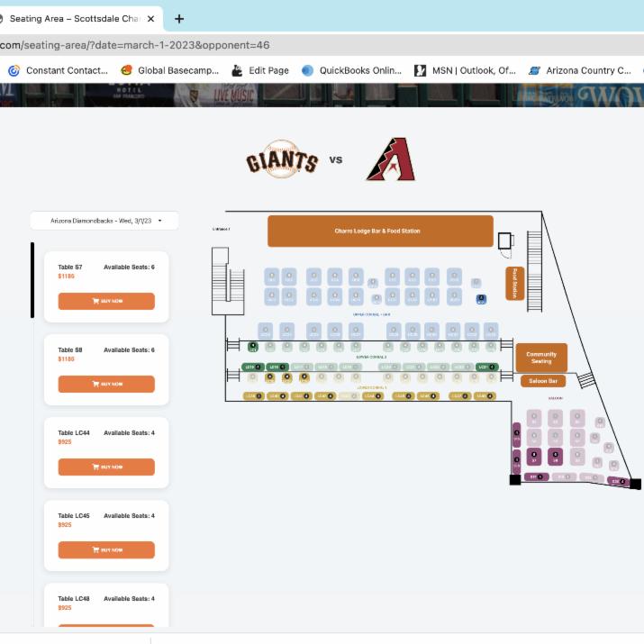The image size is (644, 644).
Task: Open the Constant Contact bookmark icon
Action: click(14, 70)
